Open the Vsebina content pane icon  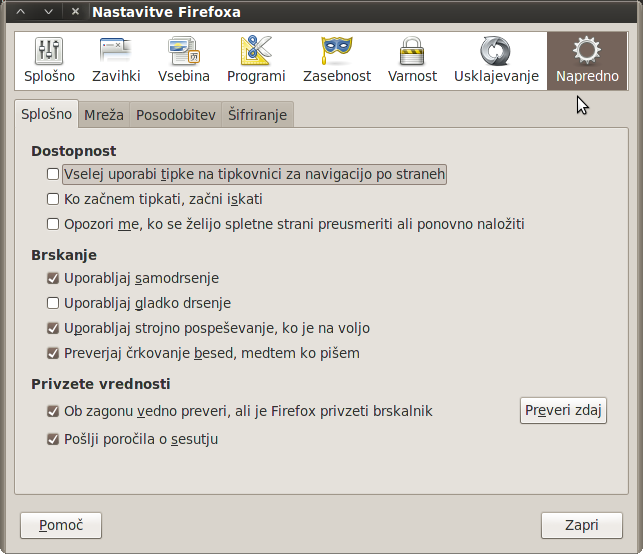tap(183, 61)
